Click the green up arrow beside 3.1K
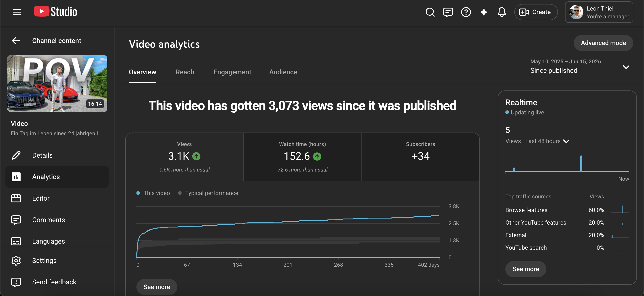The width and height of the screenshot is (644, 296). coord(196,156)
